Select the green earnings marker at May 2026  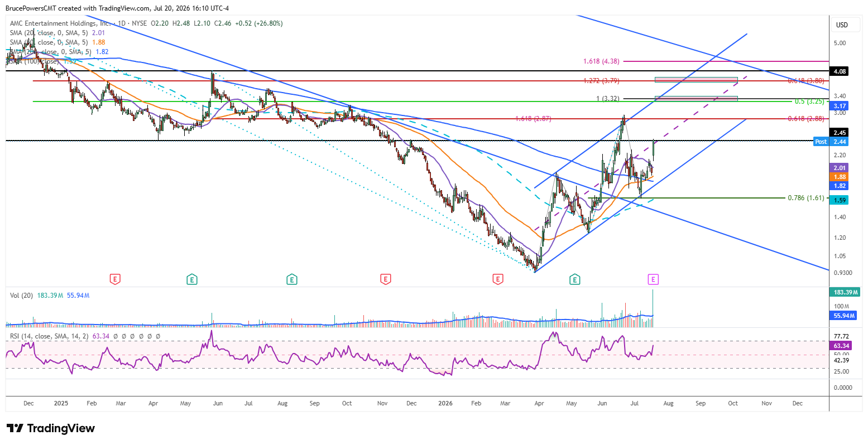[574, 279]
